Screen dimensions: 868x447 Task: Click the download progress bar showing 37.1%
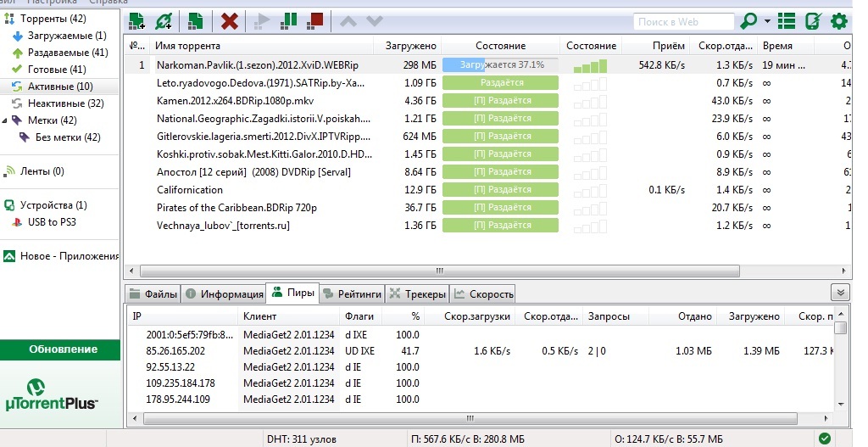coord(500,64)
